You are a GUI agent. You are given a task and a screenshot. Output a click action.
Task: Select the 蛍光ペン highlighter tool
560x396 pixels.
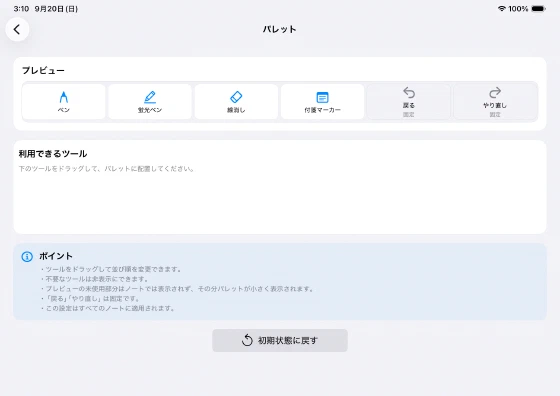150,102
